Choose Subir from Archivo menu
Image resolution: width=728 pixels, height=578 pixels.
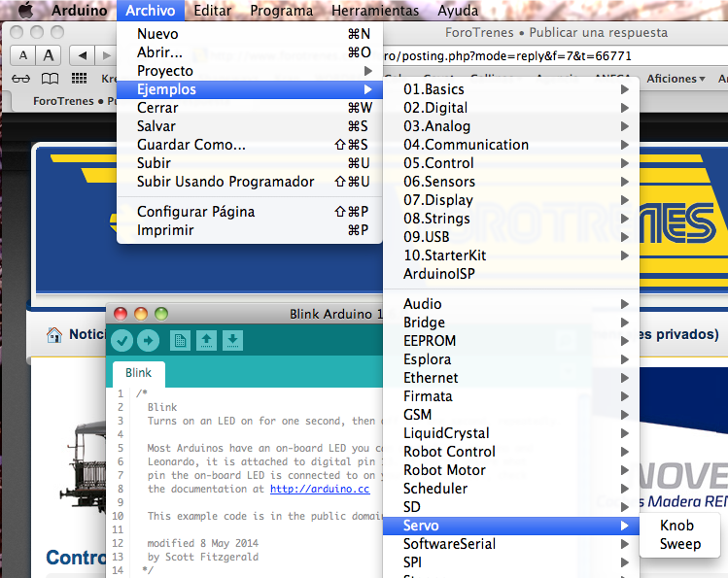(250, 163)
